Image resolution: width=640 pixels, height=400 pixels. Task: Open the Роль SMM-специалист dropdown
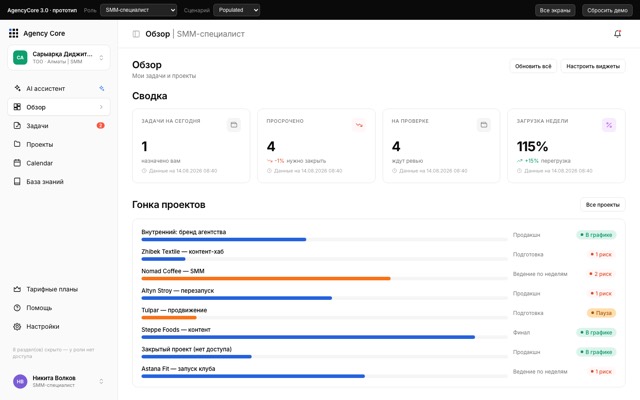click(x=138, y=10)
